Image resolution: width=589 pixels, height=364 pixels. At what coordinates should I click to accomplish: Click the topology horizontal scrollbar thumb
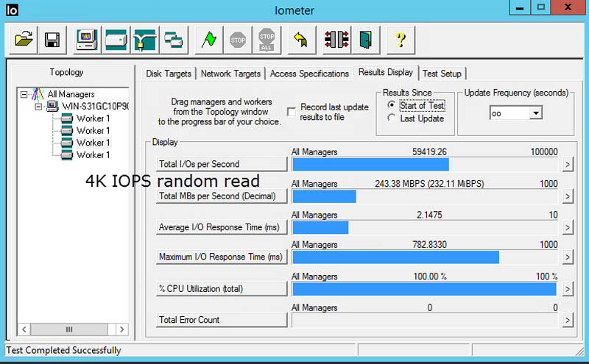pyautogui.click(x=69, y=329)
